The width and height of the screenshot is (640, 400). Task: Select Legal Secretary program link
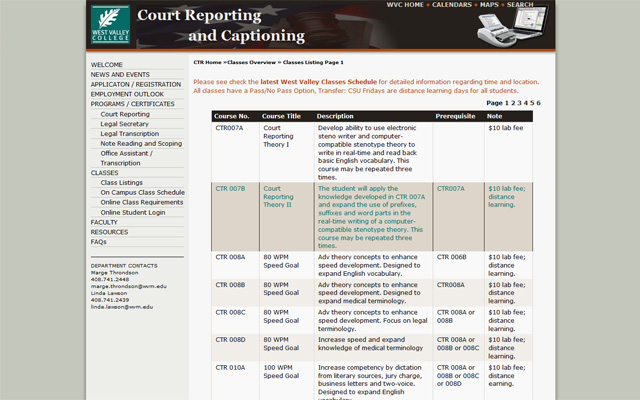(124, 124)
